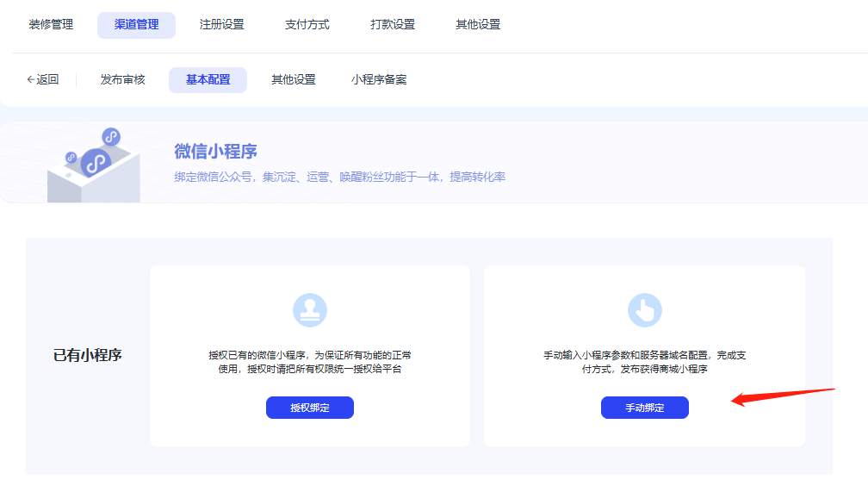Open 其他设置 sub-tab beside 基本配置

pyautogui.click(x=293, y=79)
